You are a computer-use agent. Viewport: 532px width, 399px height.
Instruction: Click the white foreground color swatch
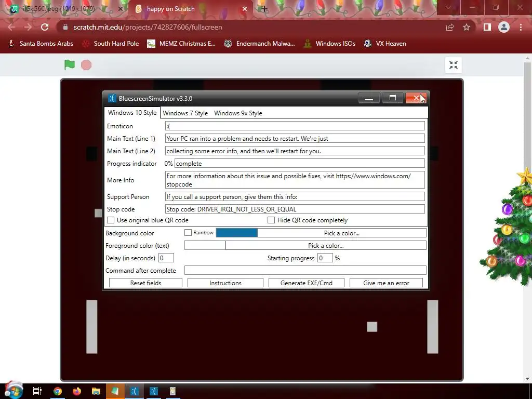tap(205, 245)
